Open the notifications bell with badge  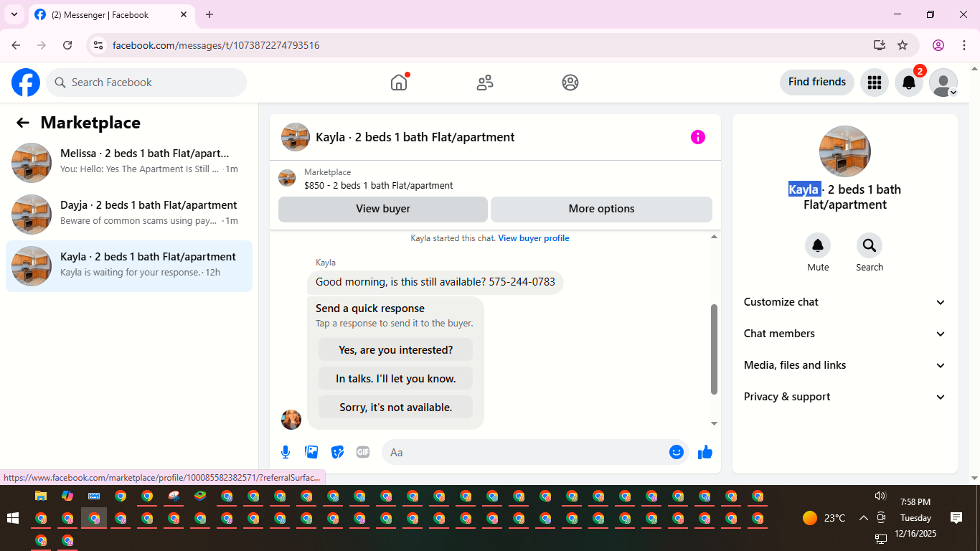[909, 83]
